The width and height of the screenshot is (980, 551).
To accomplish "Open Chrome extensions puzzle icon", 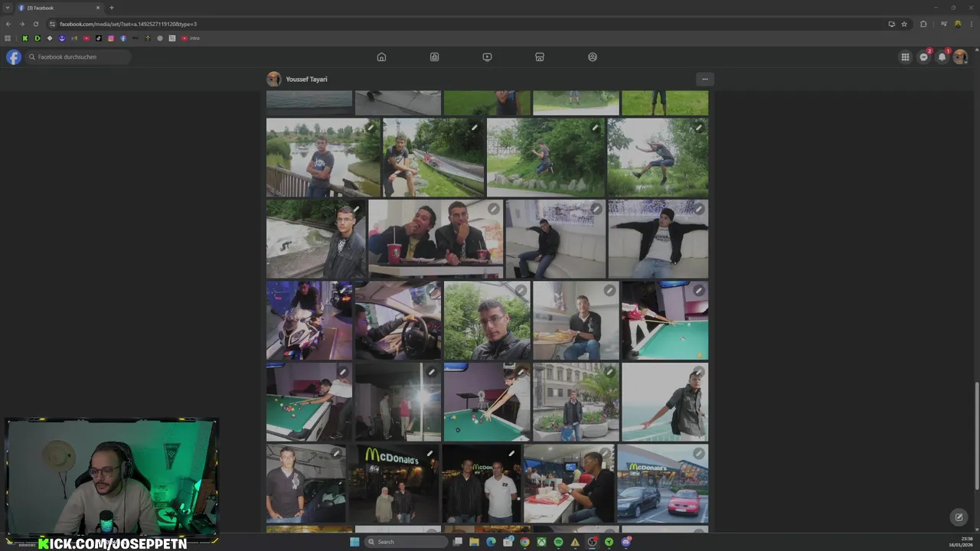I will click(923, 24).
